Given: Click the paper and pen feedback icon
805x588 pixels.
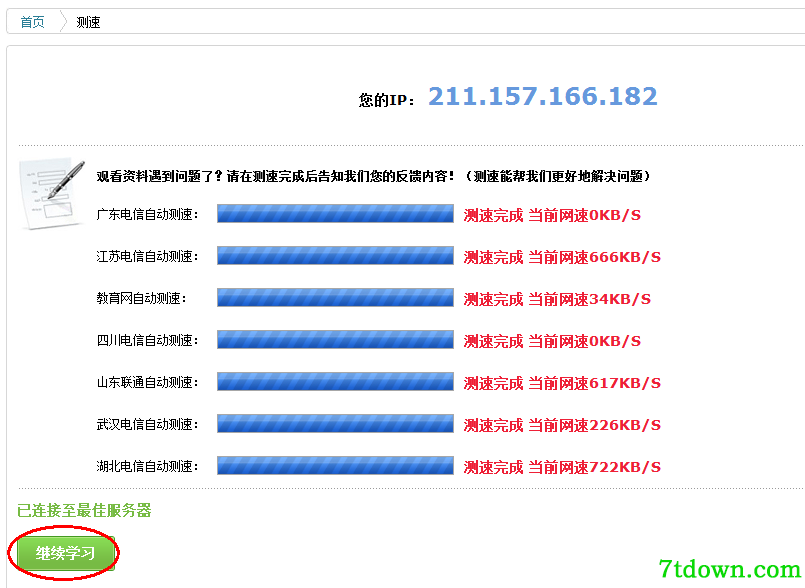Looking at the screenshot, I should [52, 194].
